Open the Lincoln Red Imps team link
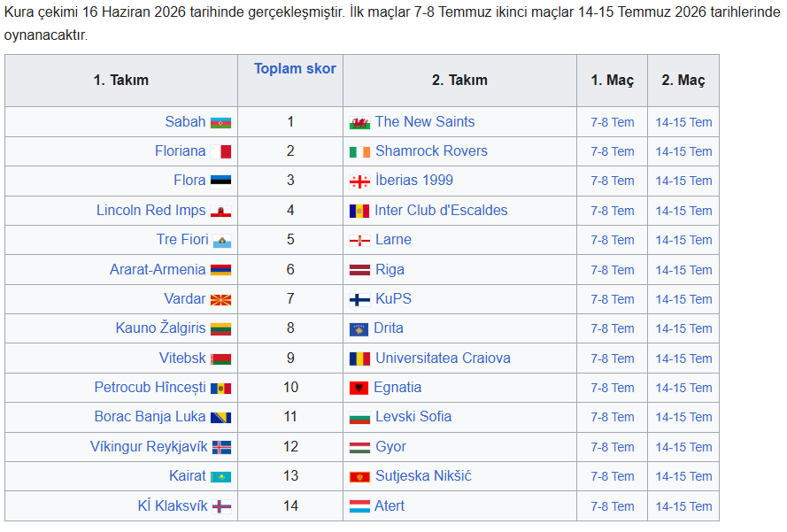This screenshot has width=787, height=532. [x=151, y=211]
